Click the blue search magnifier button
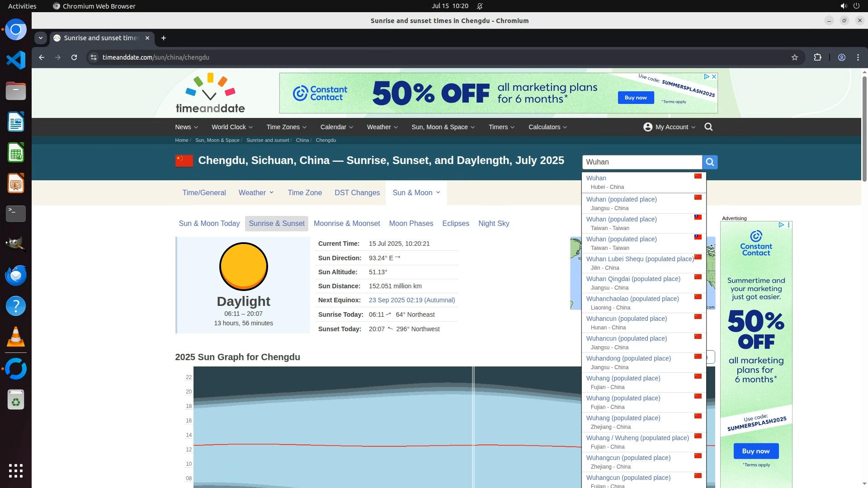868x488 pixels. (x=710, y=162)
